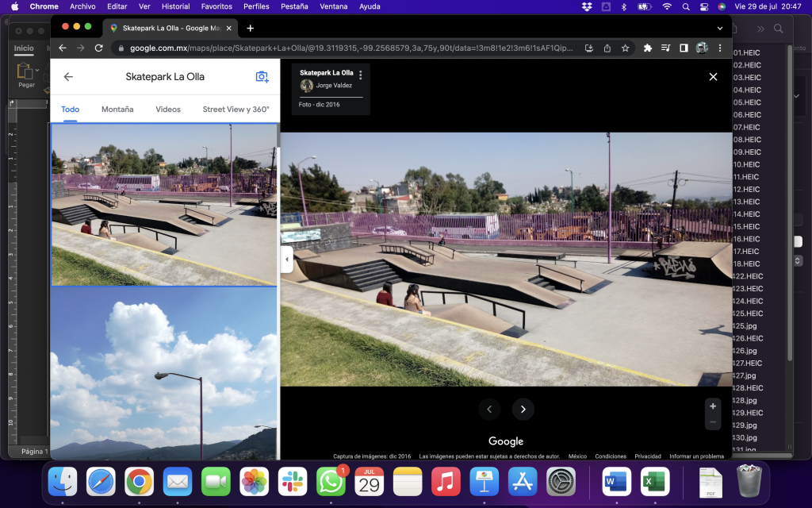The width and height of the screenshot is (812, 508).
Task: Go back using the Maps panel arrow
Action: pyautogui.click(x=68, y=77)
